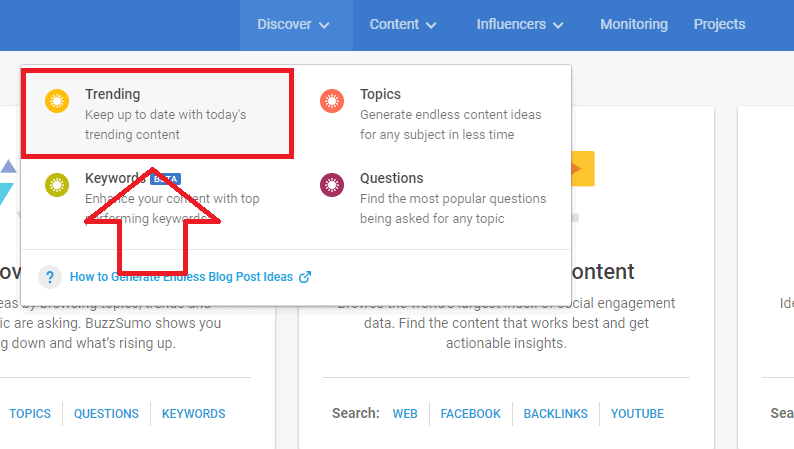This screenshot has height=449, width=794.
Task: Click the purple Questions icon
Action: pos(332,185)
